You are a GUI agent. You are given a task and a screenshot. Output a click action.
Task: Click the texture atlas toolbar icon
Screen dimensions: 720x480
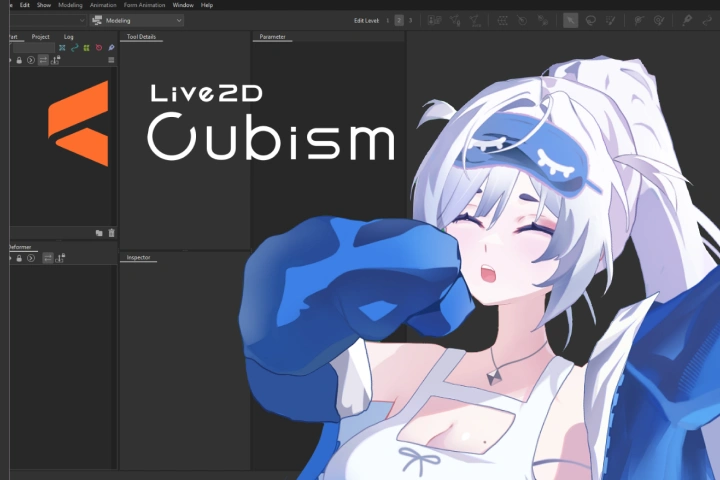point(434,20)
